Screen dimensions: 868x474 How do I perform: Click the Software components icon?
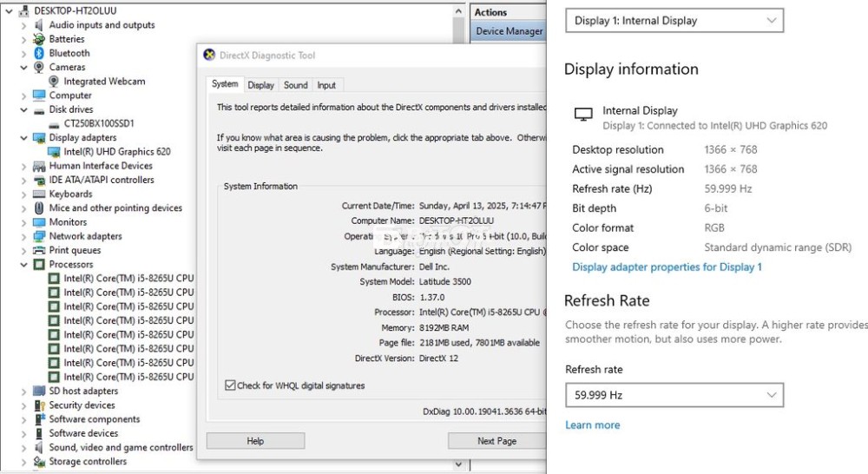39,419
